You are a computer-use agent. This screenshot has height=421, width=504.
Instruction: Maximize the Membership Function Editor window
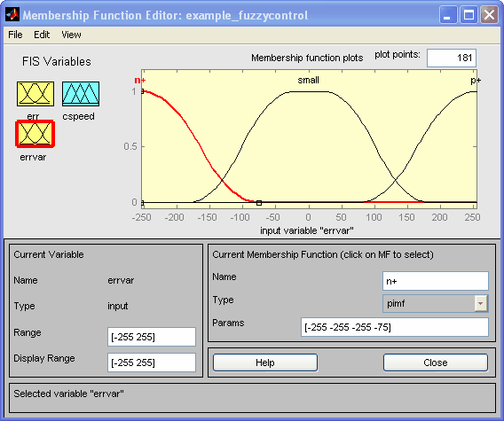point(469,15)
